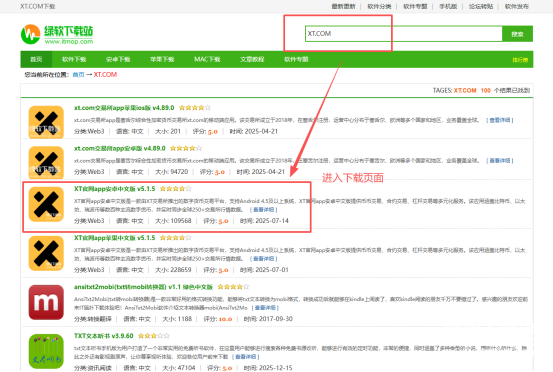Open the xt.com 安卓版 v4.89.0 app icon
This screenshot has height=372, width=553.
[46, 163]
